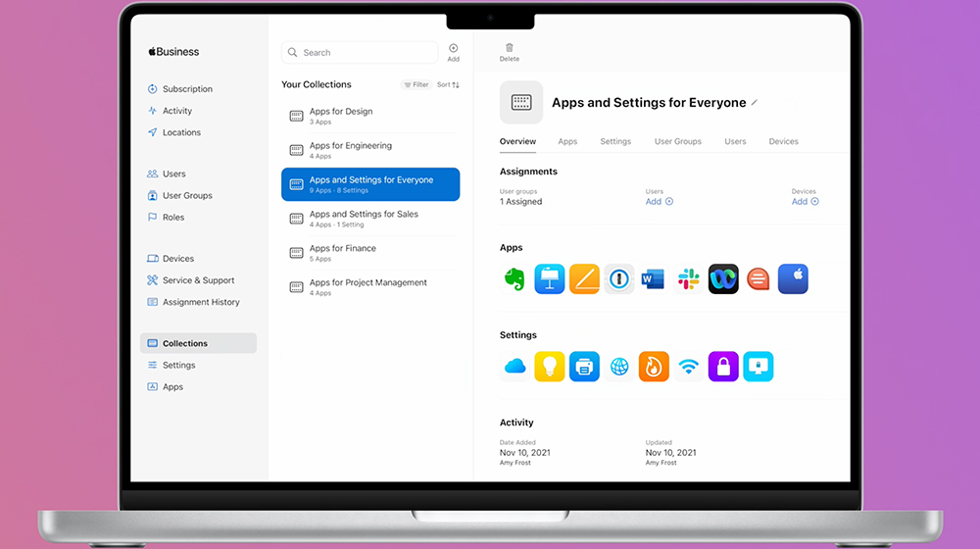Click the Slack app icon

689,278
